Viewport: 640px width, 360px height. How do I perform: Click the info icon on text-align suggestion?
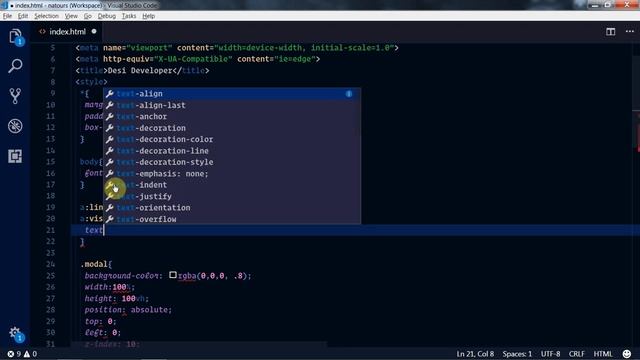click(349, 94)
